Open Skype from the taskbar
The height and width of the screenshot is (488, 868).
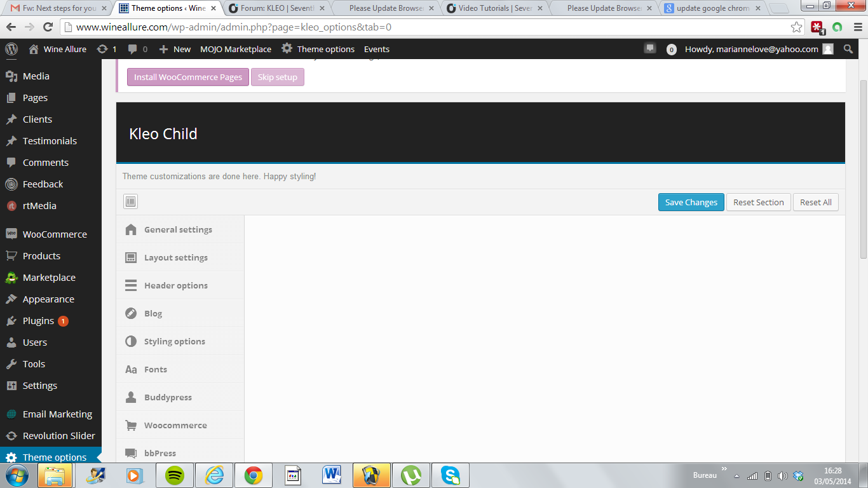tap(451, 475)
